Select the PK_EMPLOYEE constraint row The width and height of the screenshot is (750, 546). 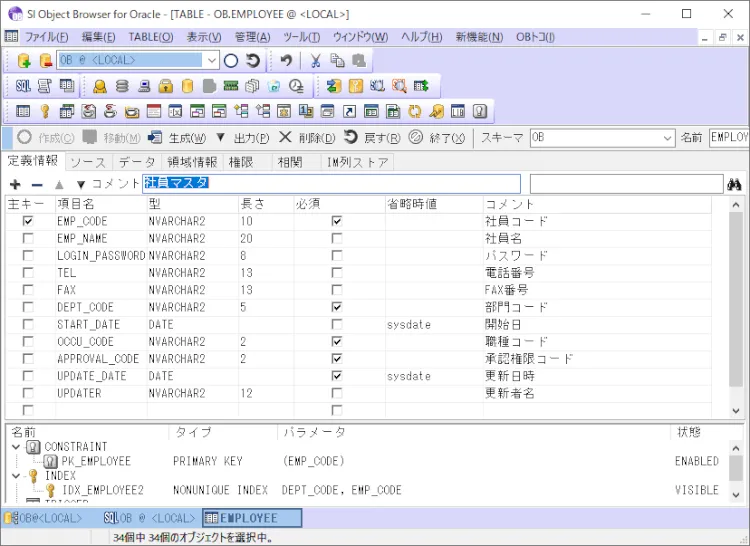[368, 461]
